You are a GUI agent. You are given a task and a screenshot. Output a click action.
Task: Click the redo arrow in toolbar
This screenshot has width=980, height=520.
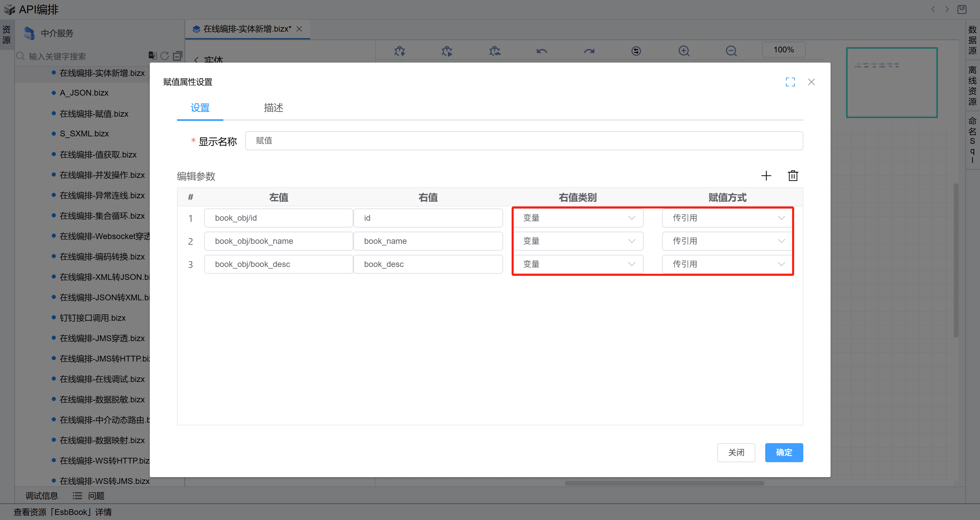coord(589,51)
